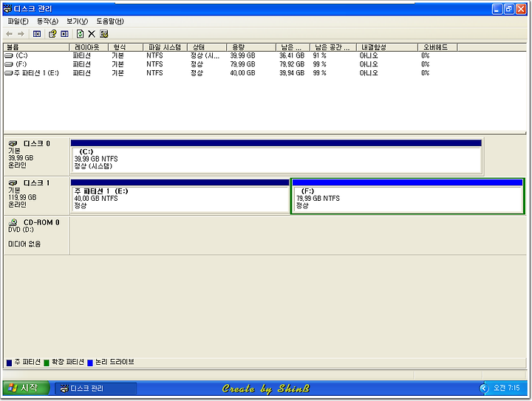Image resolution: width=532 pixels, height=401 pixels.
Task: Click the 디스크 1 disk icon
Action: pos(13,183)
